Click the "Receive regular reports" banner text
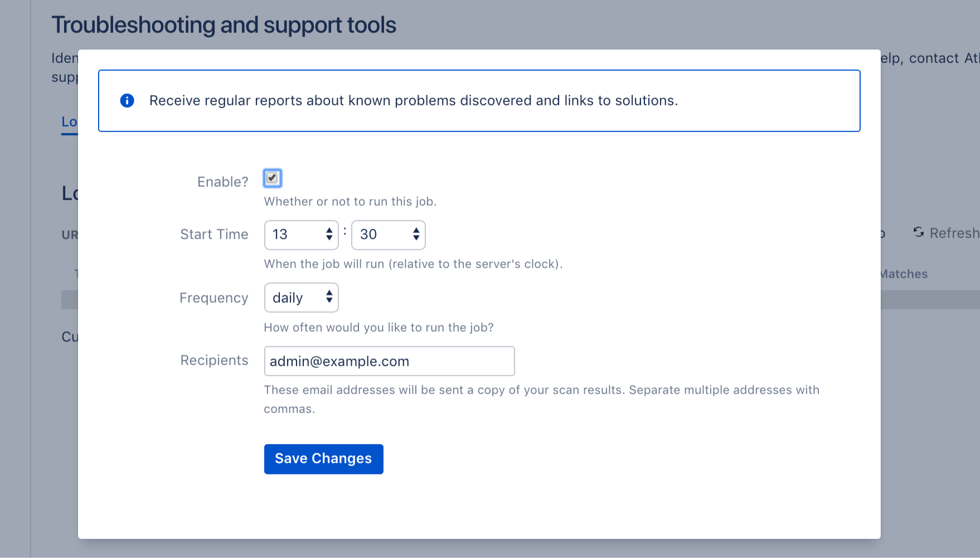Viewport: 980px width, 558px height. pos(413,100)
